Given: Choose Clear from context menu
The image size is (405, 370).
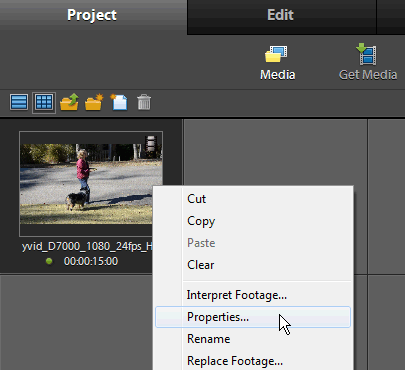Looking at the screenshot, I should [x=253, y=265].
